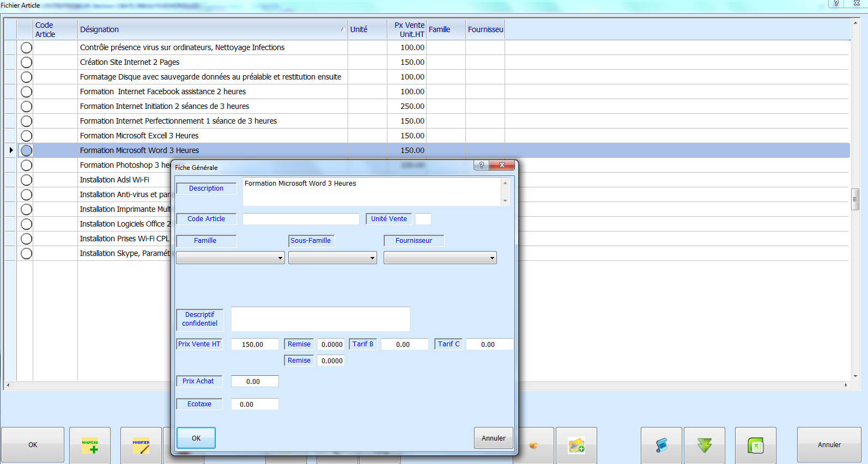Click the paint palette icon button

533,445
